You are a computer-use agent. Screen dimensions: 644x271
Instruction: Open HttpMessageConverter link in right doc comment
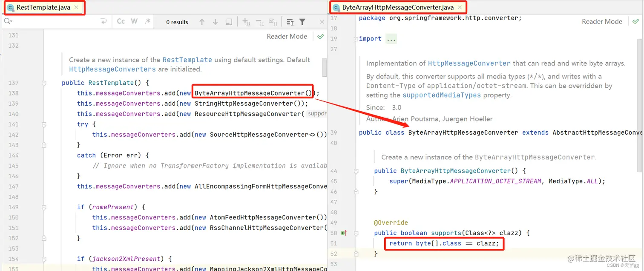click(469, 63)
